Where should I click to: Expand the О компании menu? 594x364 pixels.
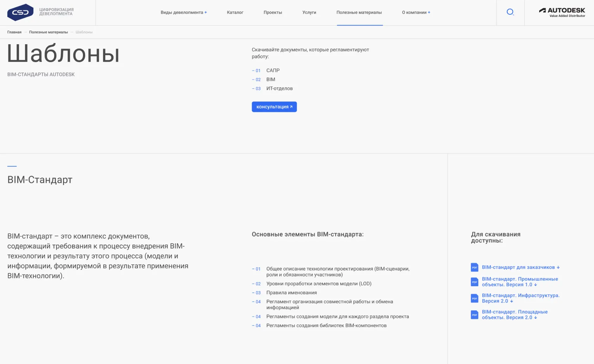point(416,12)
